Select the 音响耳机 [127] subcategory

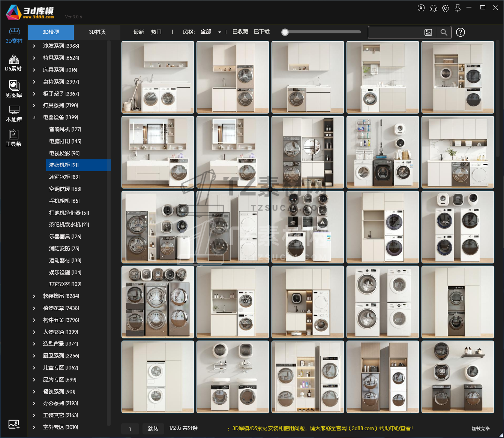click(x=65, y=129)
